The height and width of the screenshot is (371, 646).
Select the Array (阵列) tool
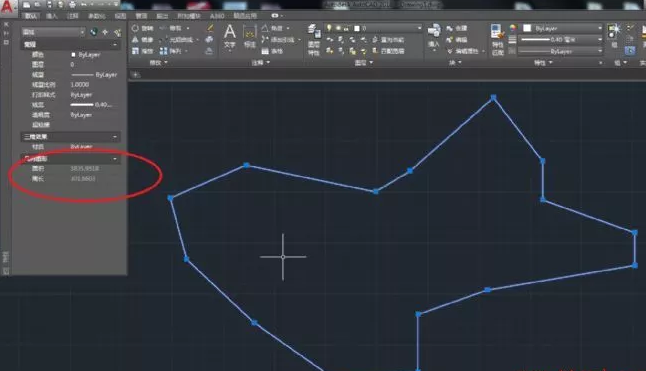tap(171, 51)
